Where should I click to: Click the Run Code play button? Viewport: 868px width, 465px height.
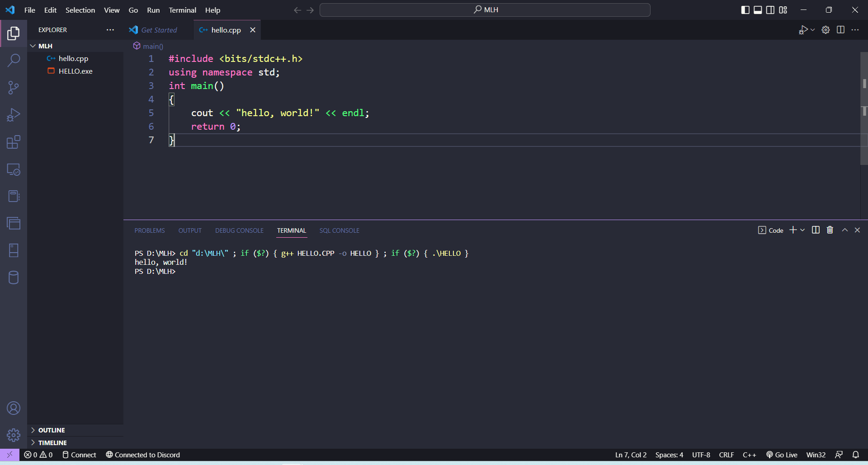click(803, 30)
